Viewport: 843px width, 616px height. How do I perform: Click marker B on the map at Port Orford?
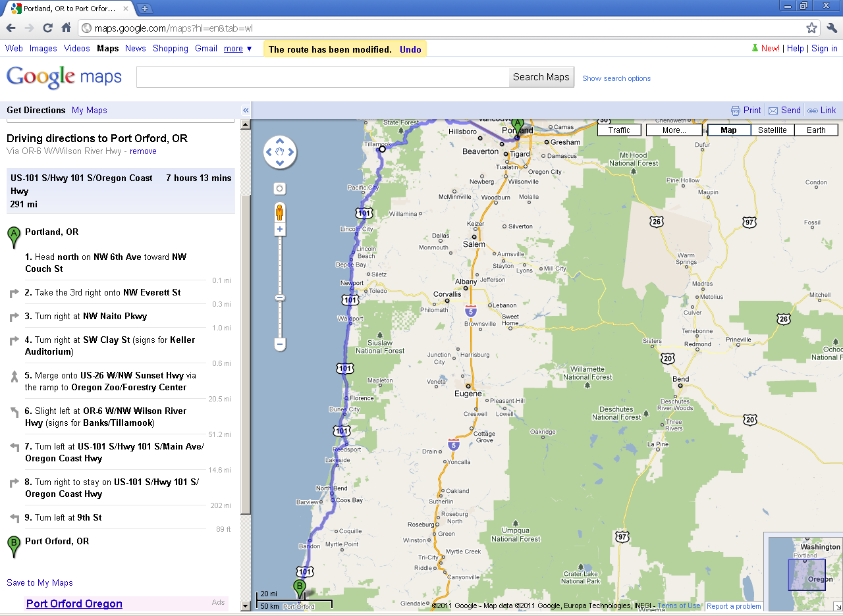click(300, 590)
